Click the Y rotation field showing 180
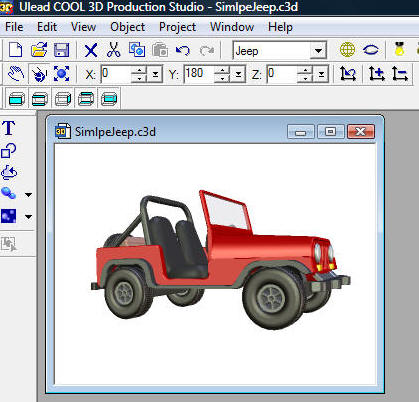Viewport: 419px width, 402px height. tap(199, 74)
